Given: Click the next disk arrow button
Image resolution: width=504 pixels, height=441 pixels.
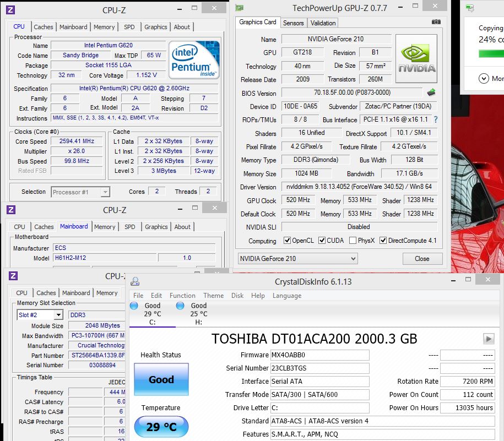Looking at the screenshot, I should [x=488, y=339].
